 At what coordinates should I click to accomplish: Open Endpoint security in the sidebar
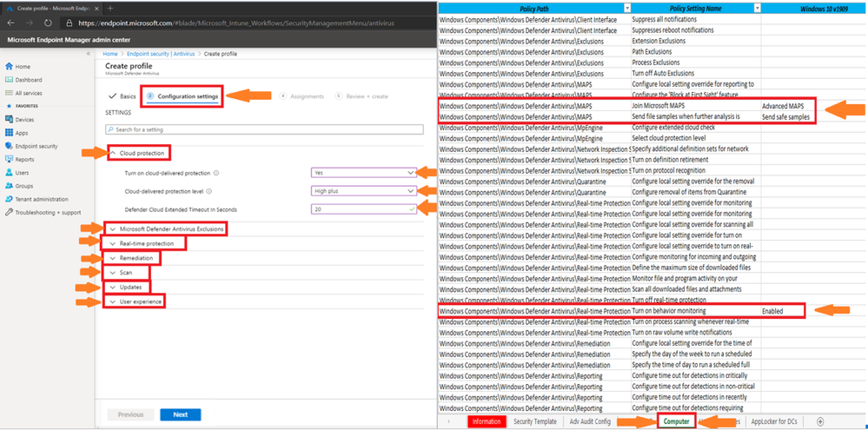31,146
